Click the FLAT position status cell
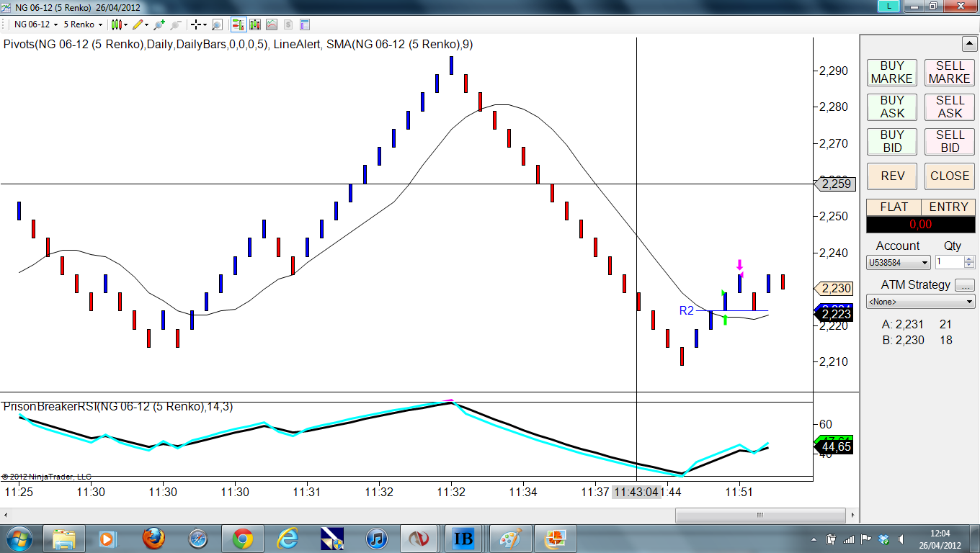 pyautogui.click(x=894, y=207)
